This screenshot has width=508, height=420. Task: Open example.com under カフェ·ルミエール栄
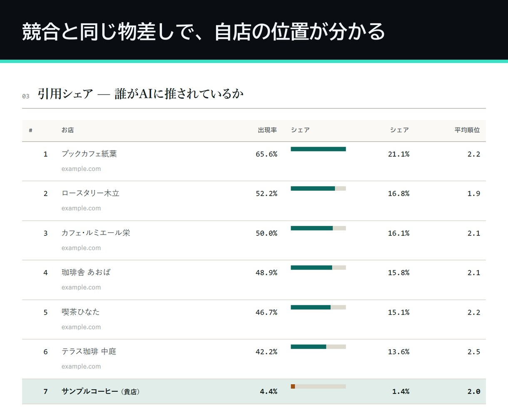pyautogui.click(x=81, y=248)
